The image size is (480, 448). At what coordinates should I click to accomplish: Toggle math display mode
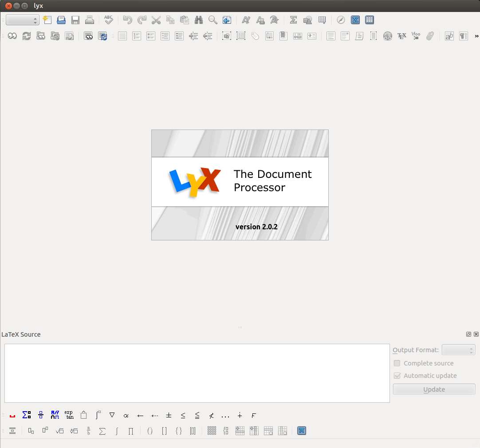[x=12, y=431]
